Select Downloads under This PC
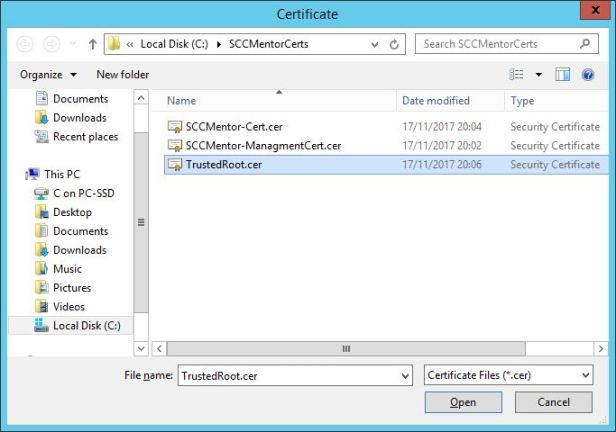616x432 pixels. [x=71, y=250]
